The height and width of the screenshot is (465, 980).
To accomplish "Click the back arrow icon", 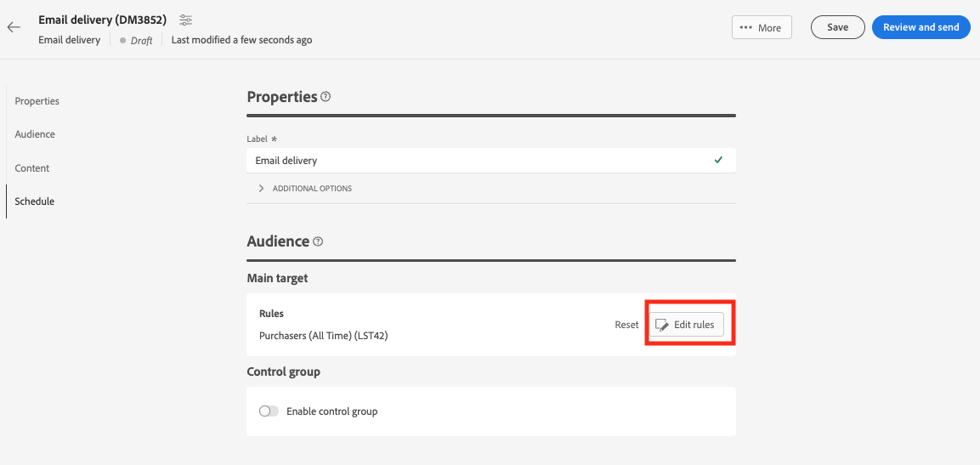I will coord(14,27).
